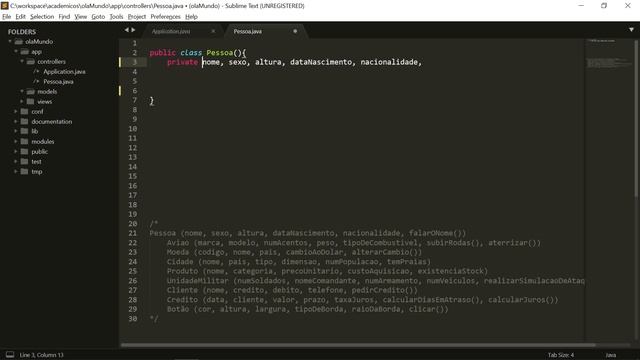This screenshot has height=360, width=640.
Task: Open the Help menu
Action: tap(191, 17)
